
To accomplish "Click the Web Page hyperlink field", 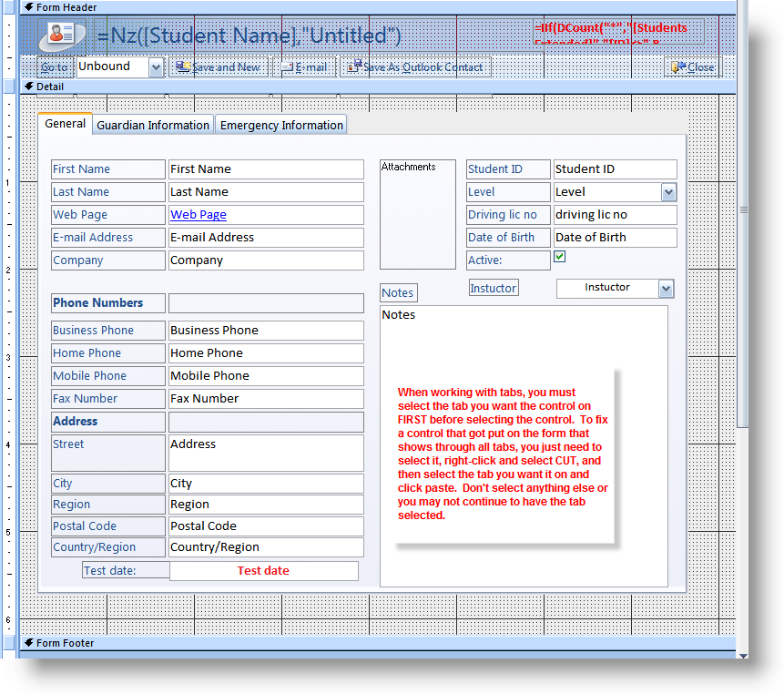I will 199,215.
